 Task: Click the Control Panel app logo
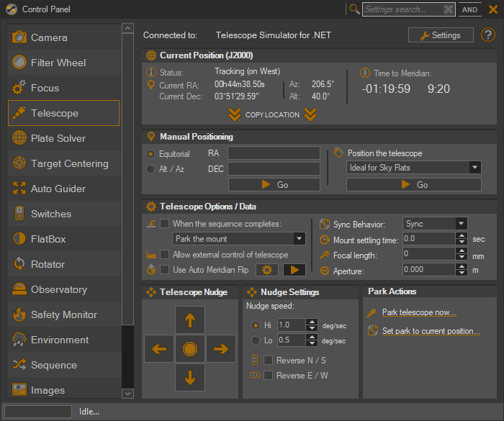[x=12, y=9]
